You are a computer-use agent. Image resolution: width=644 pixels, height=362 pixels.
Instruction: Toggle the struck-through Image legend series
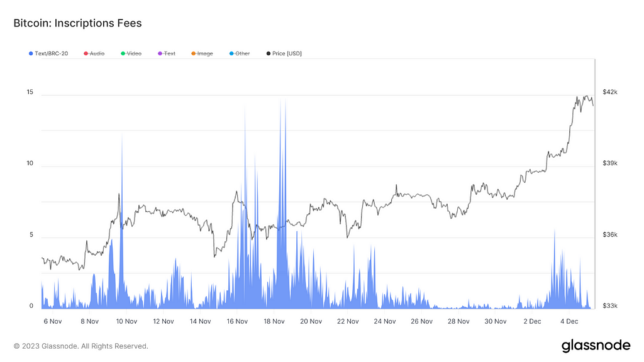tap(202, 53)
